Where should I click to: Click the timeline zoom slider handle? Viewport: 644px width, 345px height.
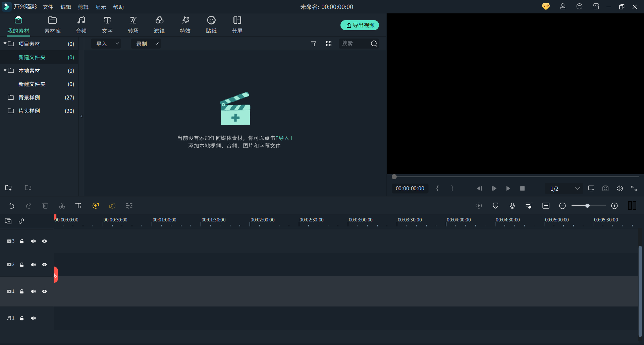point(587,206)
